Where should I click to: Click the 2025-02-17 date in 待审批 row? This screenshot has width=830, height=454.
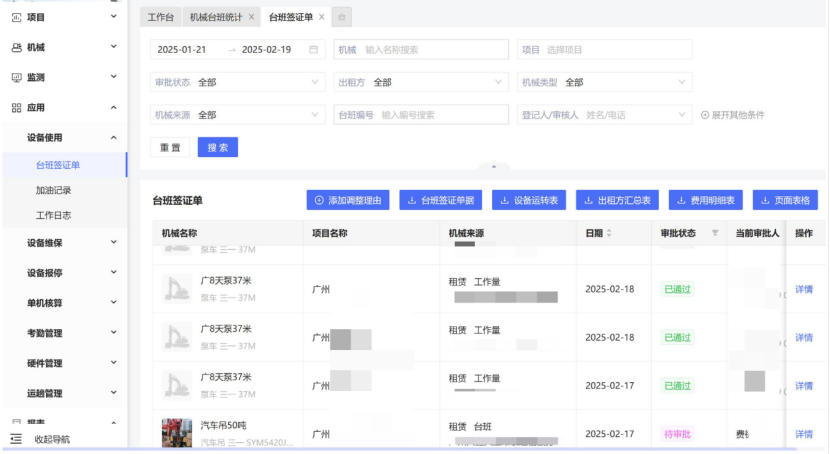click(x=609, y=434)
